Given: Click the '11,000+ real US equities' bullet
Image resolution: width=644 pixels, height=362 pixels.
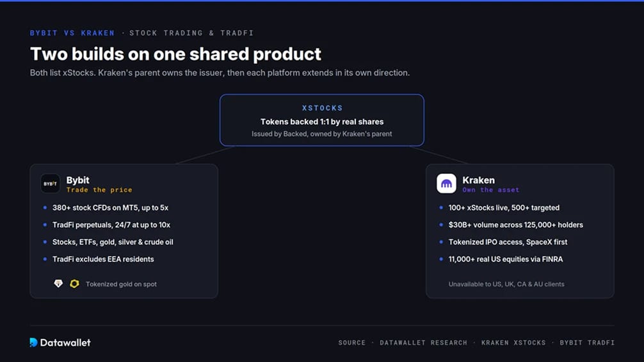Looking at the screenshot, I should click(506, 259).
